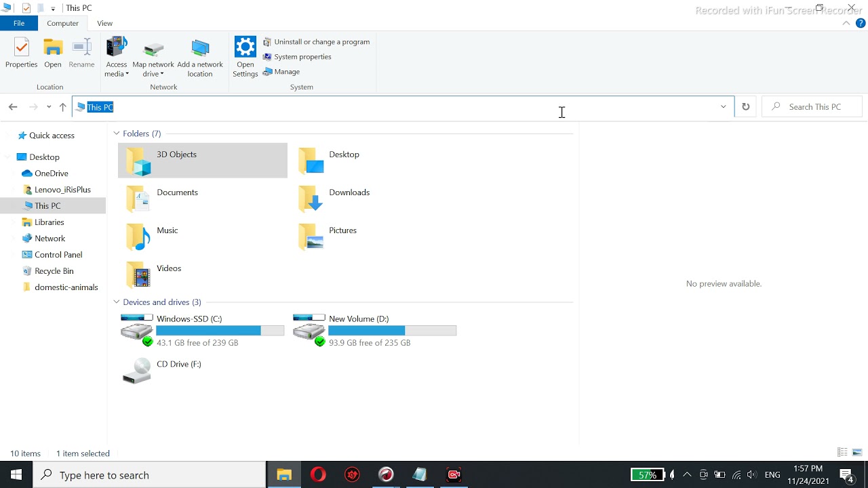
Task: Click the New Volume (D:) usage bar
Action: point(393,331)
